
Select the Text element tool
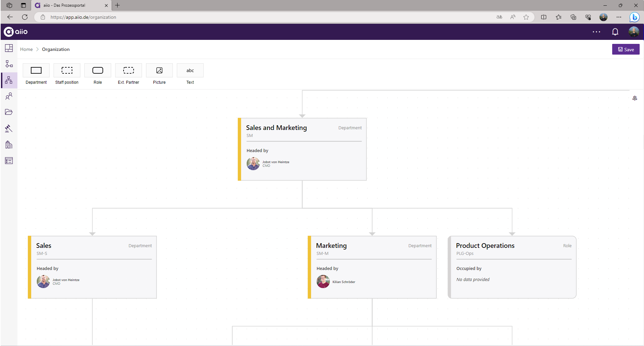tap(190, 70)
